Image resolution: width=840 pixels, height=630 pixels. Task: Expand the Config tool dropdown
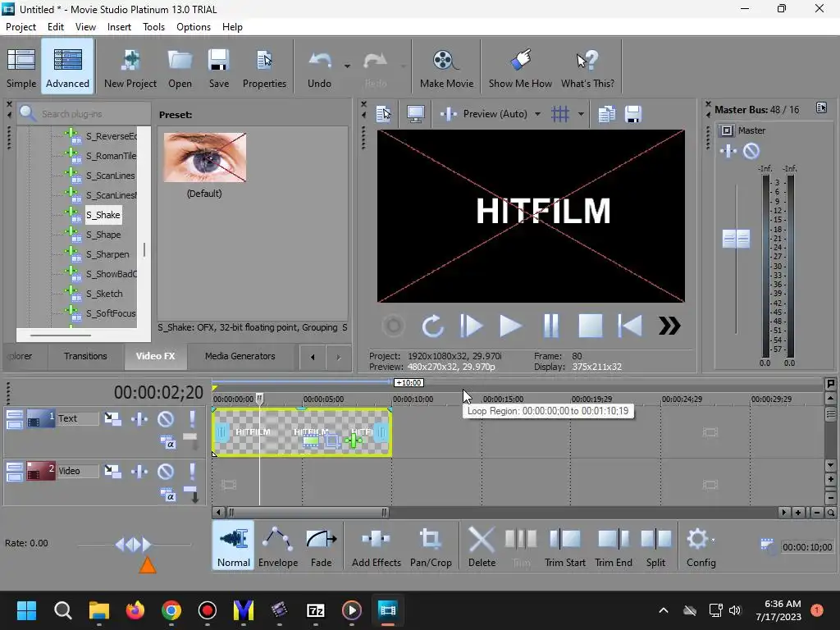coord(713,540)
